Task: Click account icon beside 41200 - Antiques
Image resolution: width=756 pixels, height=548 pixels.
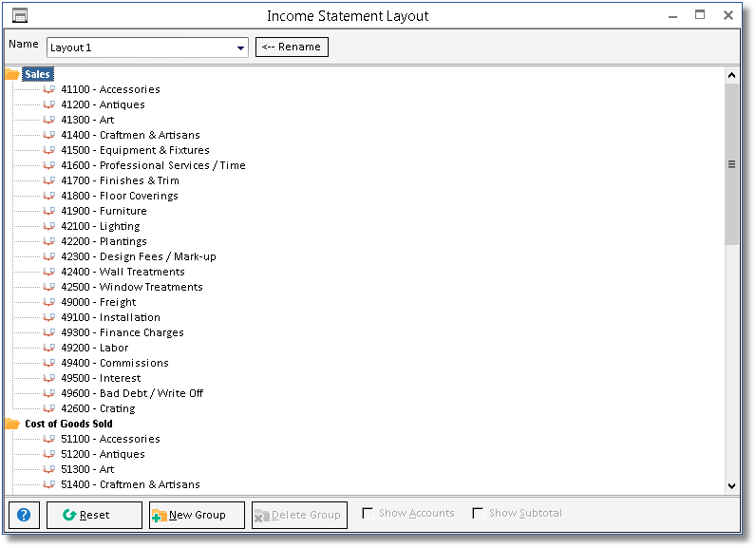Action: click(48, 104)
